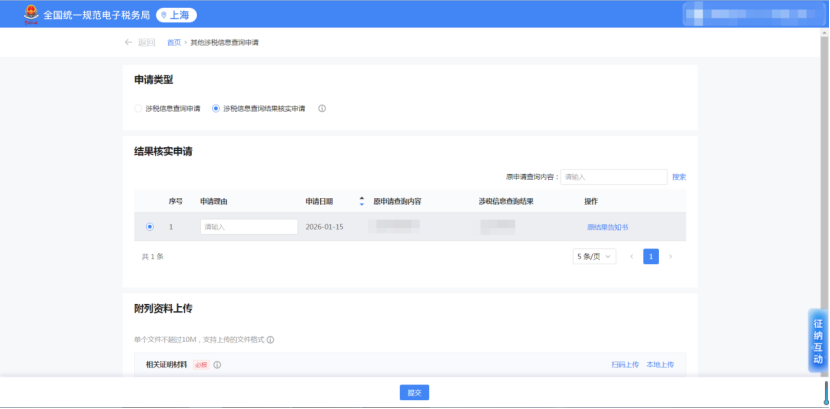Click the 本地上传 upload link

coord(660,365)
